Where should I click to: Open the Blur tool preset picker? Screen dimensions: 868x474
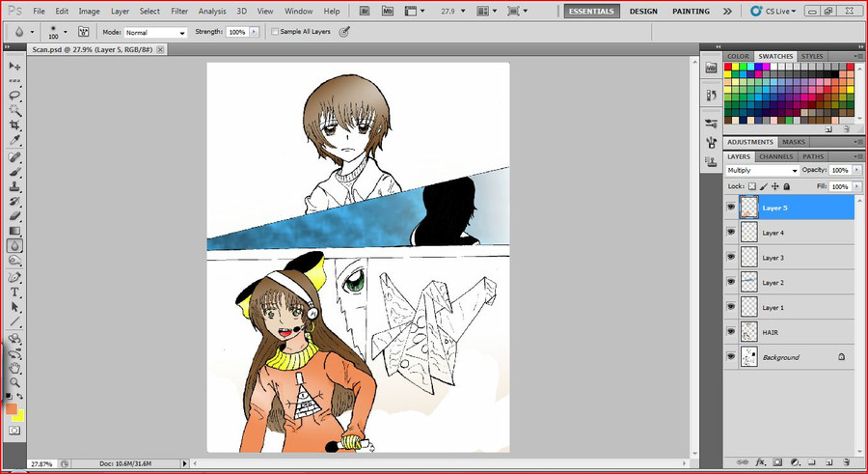point(32,32)
